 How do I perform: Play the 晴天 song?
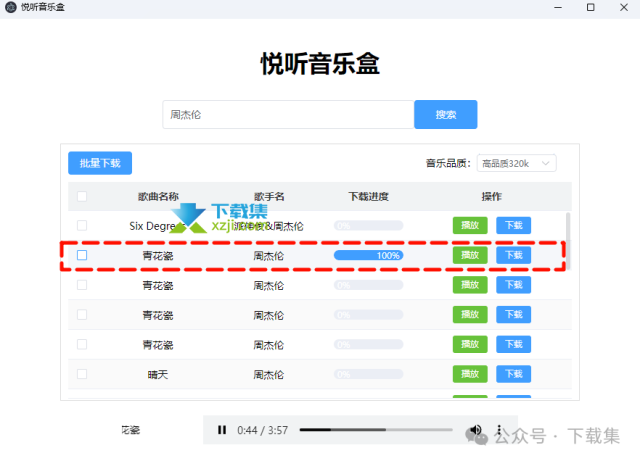[470, 374]
